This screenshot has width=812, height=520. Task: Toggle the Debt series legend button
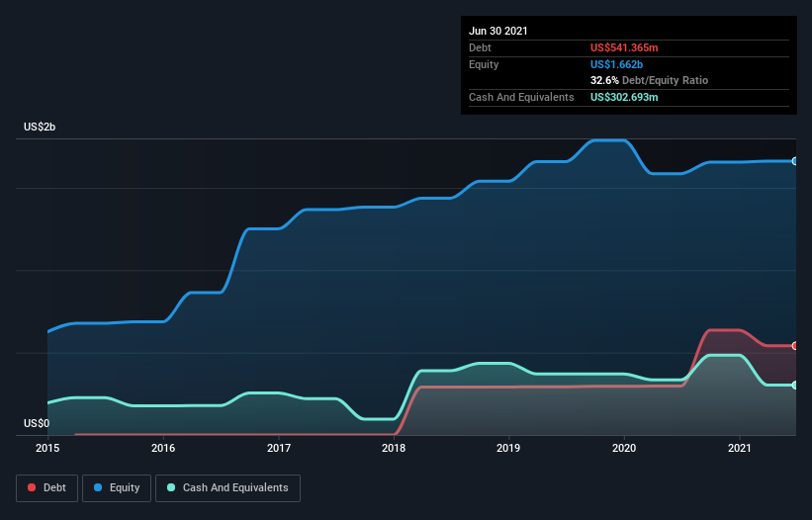[x=46, y=488]
